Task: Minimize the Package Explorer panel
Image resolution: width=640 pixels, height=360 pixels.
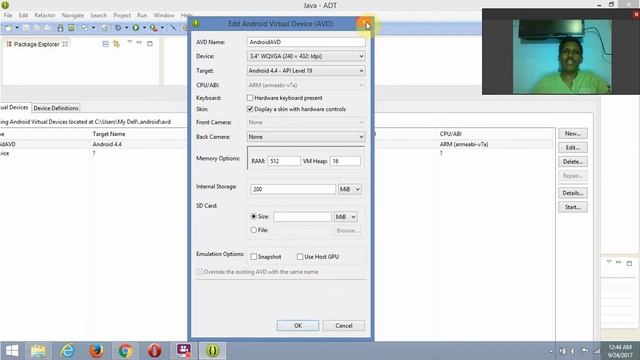Action: pyautogui.click(x=139, y=42)
